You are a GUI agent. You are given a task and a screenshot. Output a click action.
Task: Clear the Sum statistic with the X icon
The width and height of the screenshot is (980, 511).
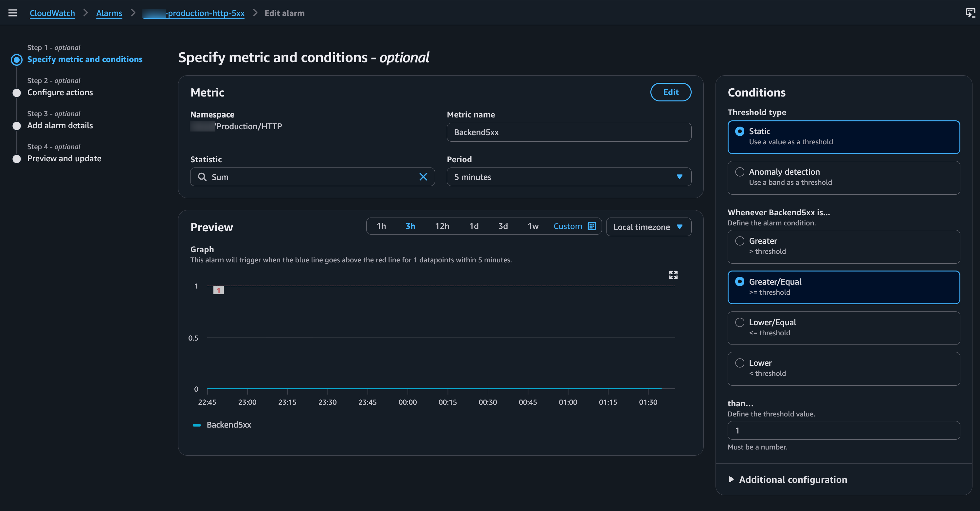click(x=423, y=177)
